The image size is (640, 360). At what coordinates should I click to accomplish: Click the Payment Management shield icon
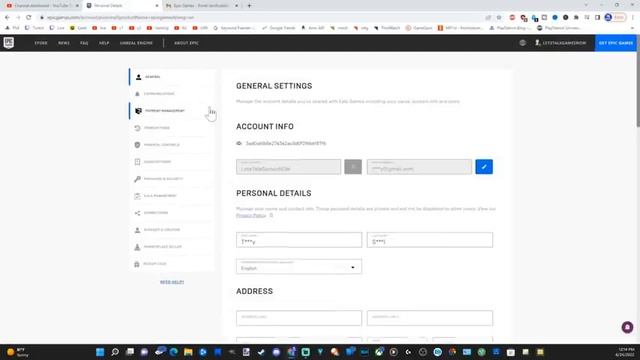click(138, 111)
